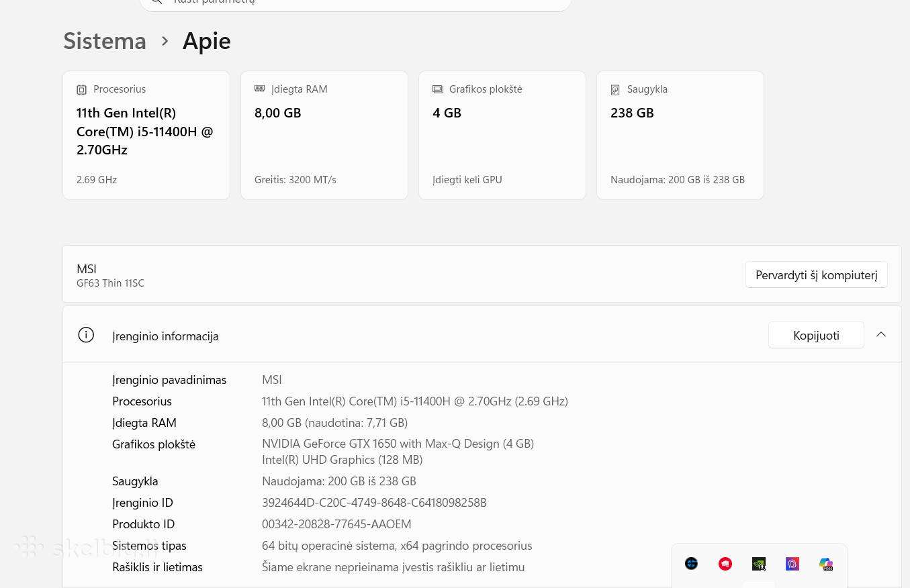Click the GF63 Thin 11SC model text

110,283
